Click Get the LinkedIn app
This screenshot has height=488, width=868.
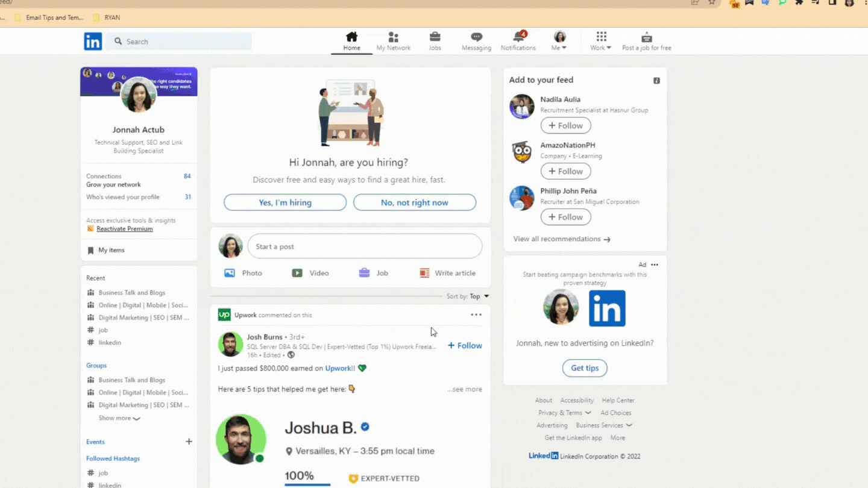pyautogui.click(x=573, y=438)
